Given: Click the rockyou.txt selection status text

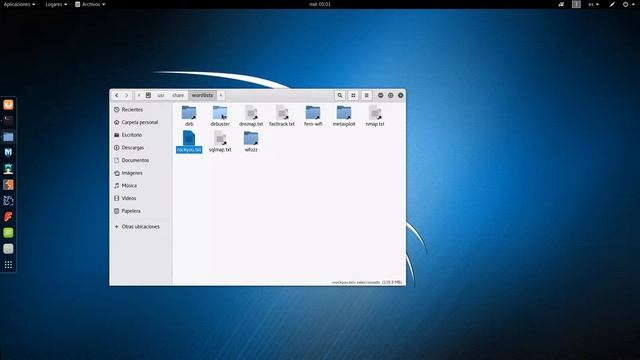Looking at the screenshot, I should coord(367,282).
